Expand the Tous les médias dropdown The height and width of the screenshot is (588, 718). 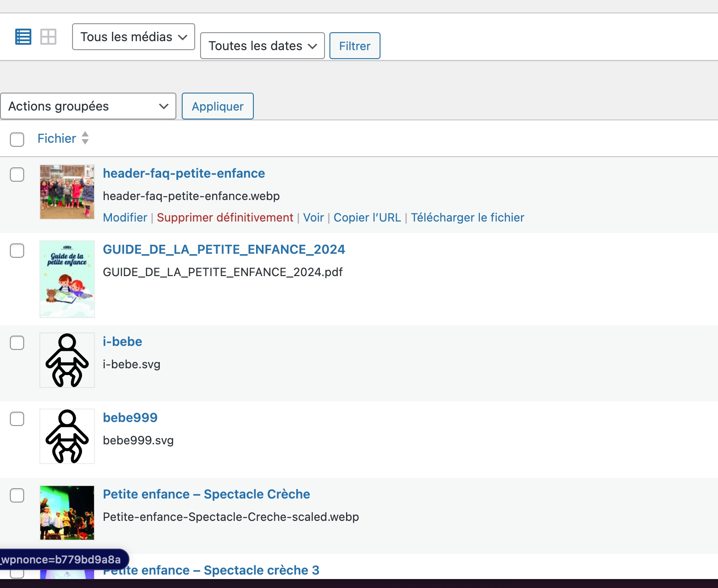pyautogui.click(x=133, y=37)
